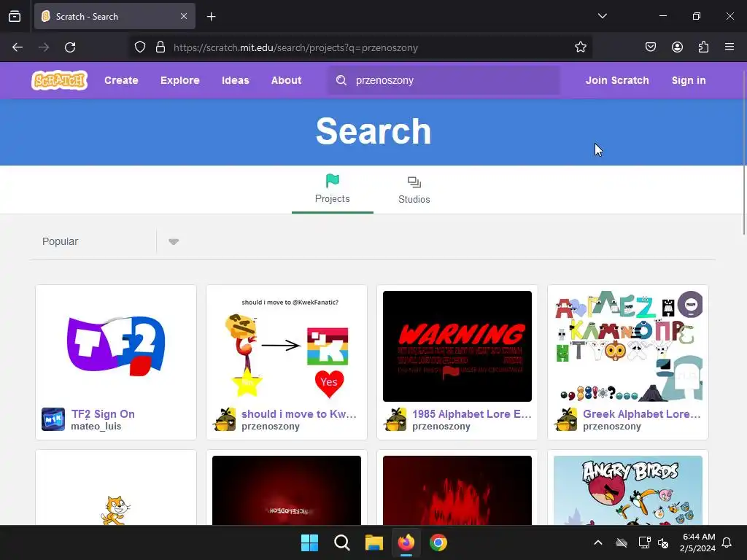Image resolution: width=747 pixels, height=560 pixels.
Task: Open the Ideas menu item
Action: 236,80
